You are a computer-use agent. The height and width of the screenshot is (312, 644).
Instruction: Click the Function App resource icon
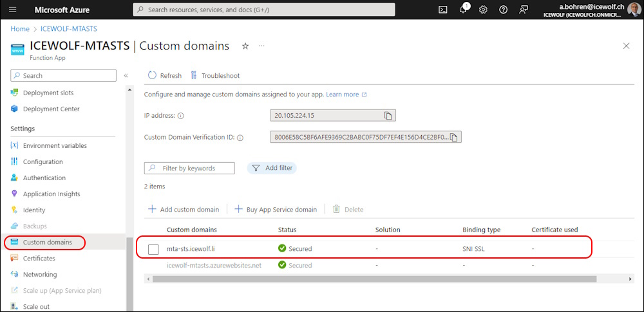pos(17,50)
